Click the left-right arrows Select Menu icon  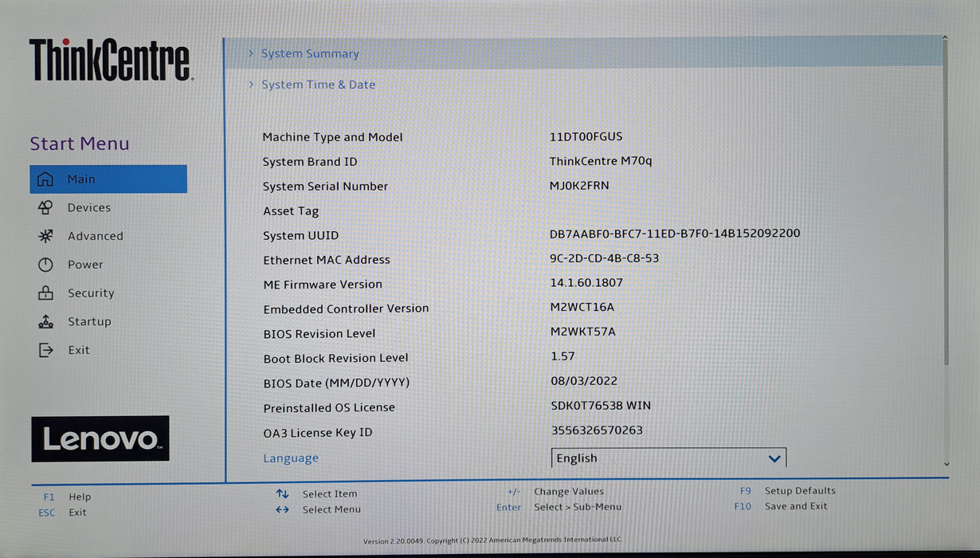[x=282, y=509]
